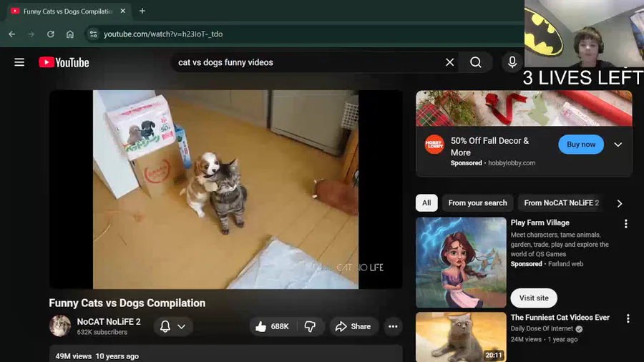Open Daily Dose Of Internet channel name

542,329
